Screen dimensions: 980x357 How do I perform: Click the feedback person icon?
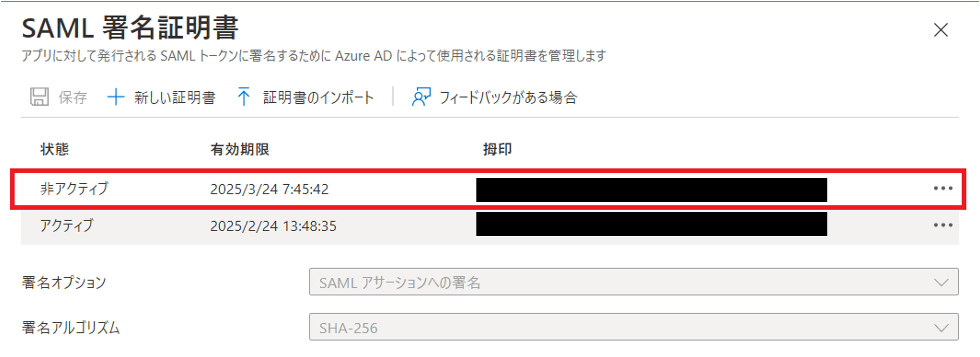click(421, 97)
